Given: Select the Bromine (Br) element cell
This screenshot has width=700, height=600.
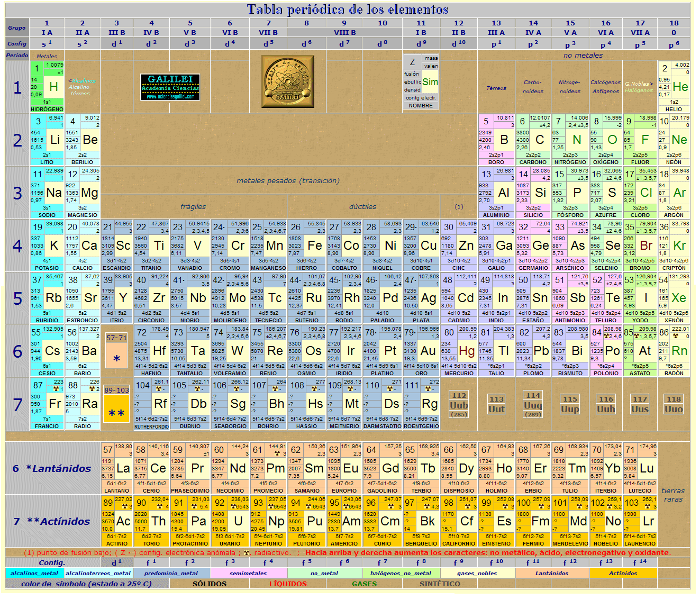Looking at the screenshot, I should [640, 245].
